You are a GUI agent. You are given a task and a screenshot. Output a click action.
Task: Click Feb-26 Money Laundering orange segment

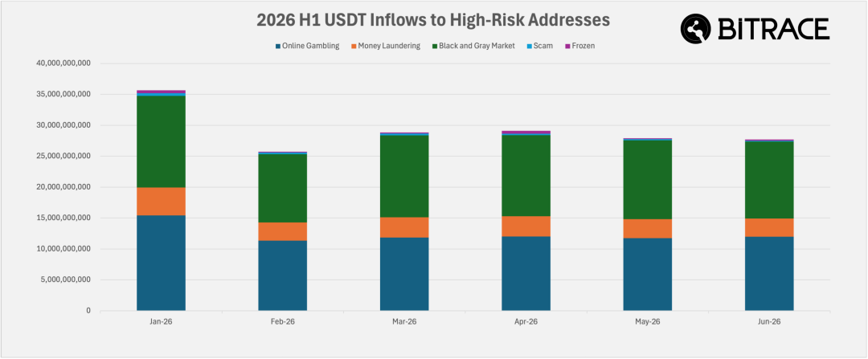point(282,231)
